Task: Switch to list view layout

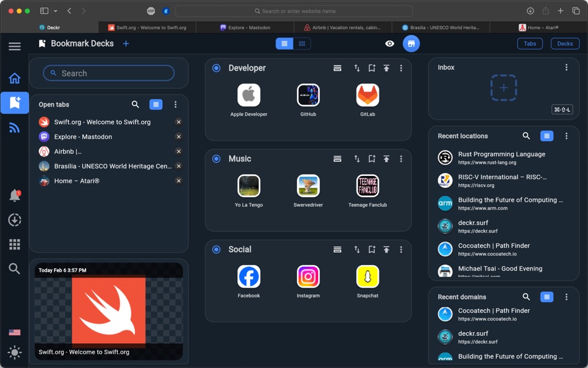Action: coord(285,43)
